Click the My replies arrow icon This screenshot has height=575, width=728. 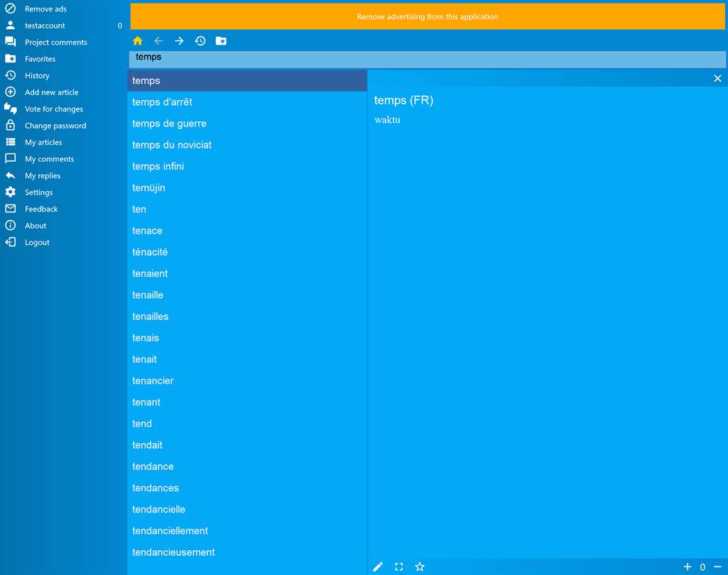[x=10, y=175]
